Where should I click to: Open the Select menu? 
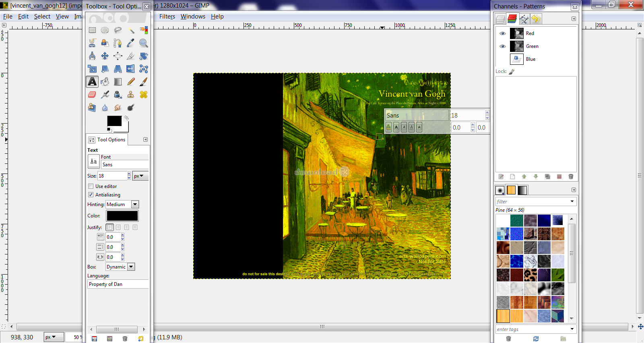[42, 17]
